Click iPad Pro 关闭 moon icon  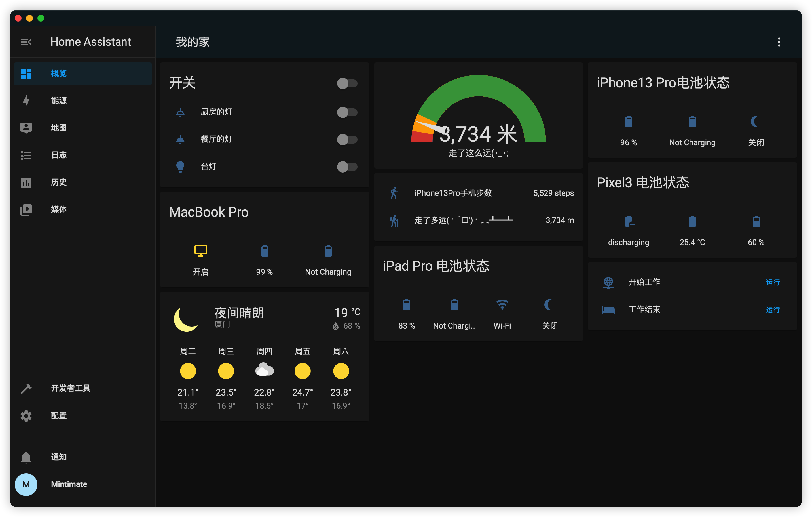(x=549, y=305)
